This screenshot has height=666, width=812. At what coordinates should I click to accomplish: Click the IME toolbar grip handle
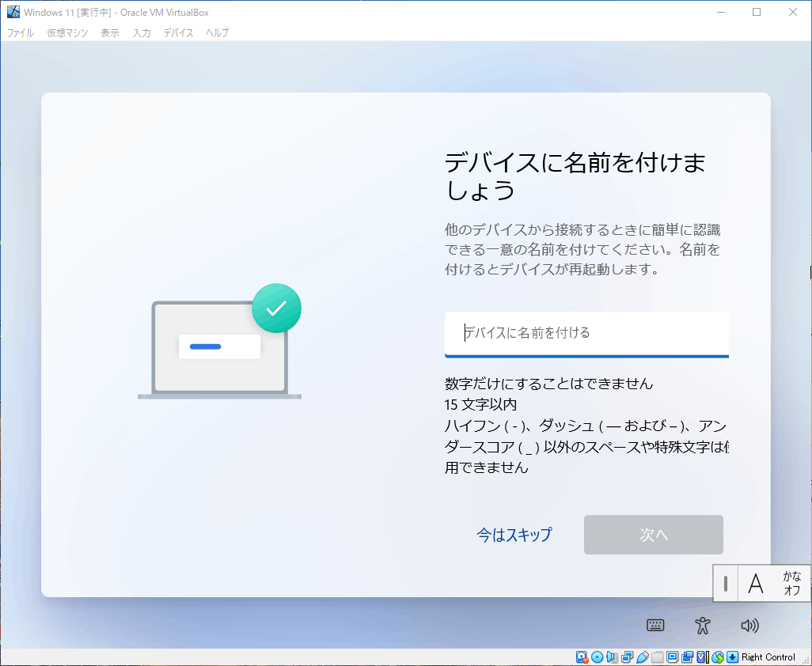(x=726, y=584)
